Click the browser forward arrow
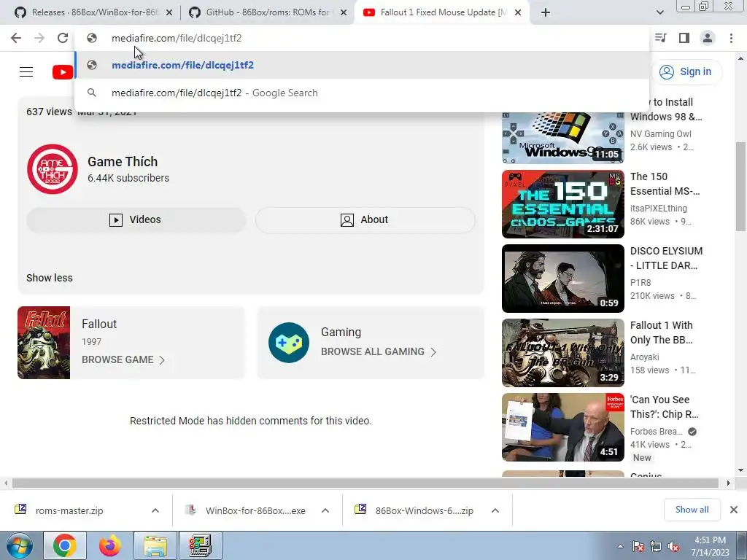The width and height of the screenshot is (747, 560). click(39, 38)
